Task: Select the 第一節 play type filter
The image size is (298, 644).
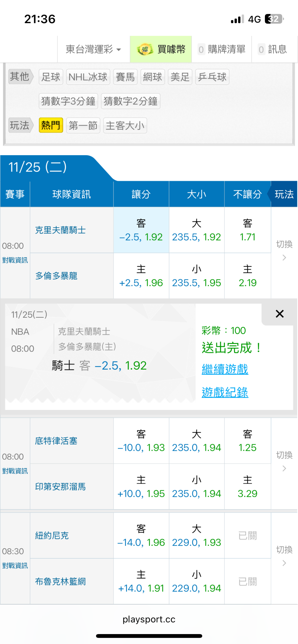Action: coord(83,125)
